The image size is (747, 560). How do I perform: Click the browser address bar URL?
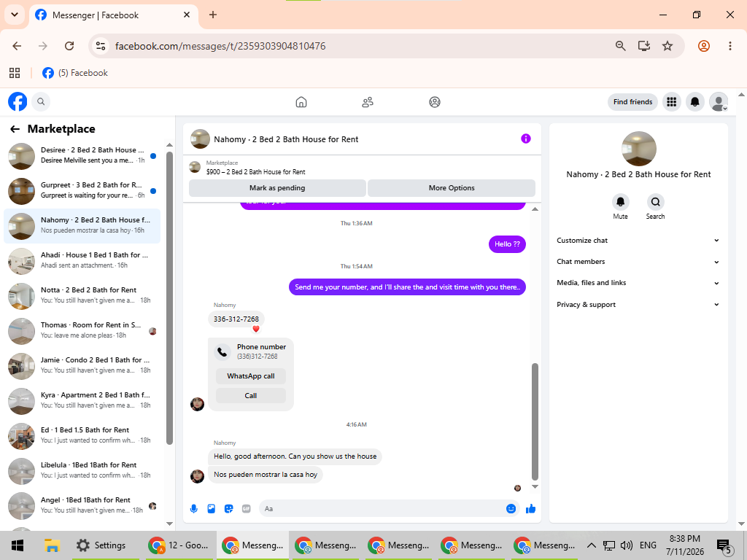[x=220, y=46]
